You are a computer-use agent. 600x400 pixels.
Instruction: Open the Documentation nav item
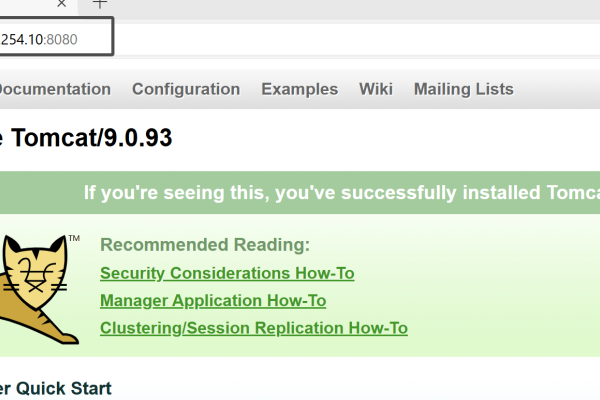coord(54,89)
